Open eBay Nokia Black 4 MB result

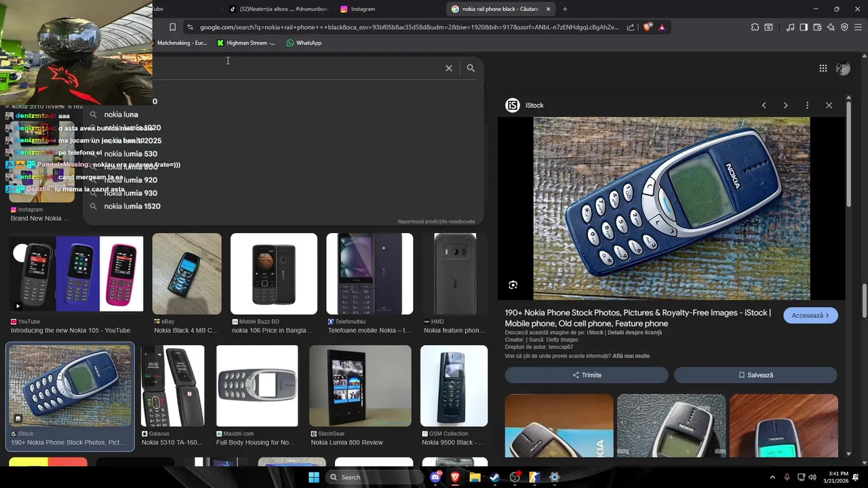[x=186, y=274]
